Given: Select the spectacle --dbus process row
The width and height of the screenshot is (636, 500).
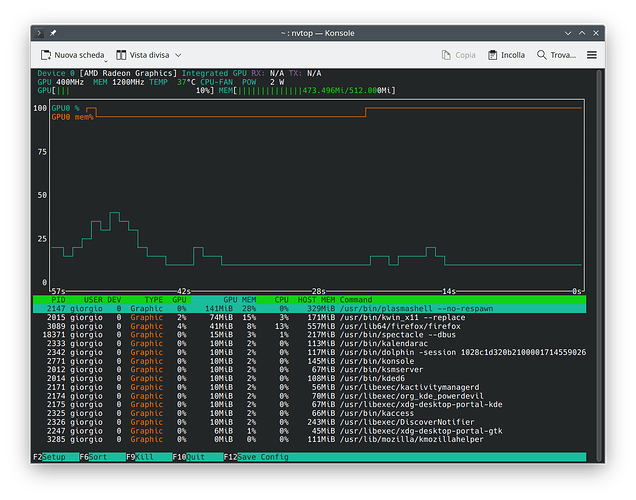Looking at the screenshot, I should click(309, 335).
